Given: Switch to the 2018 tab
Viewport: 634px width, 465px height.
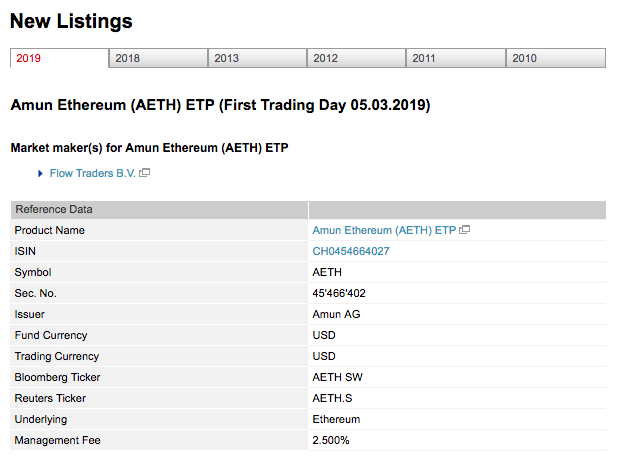Looking at the screenshot, I should pos(158,58).
